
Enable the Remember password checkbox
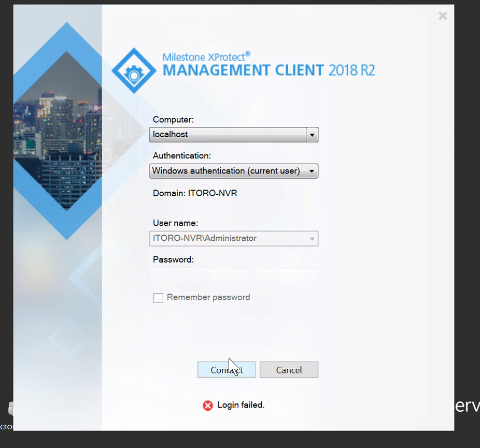[158, 298]
